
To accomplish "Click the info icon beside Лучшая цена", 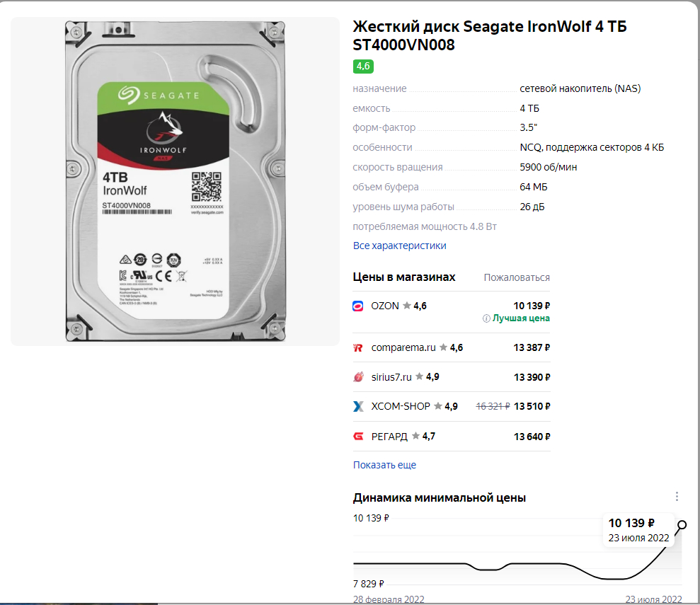I will pos(486,318).
